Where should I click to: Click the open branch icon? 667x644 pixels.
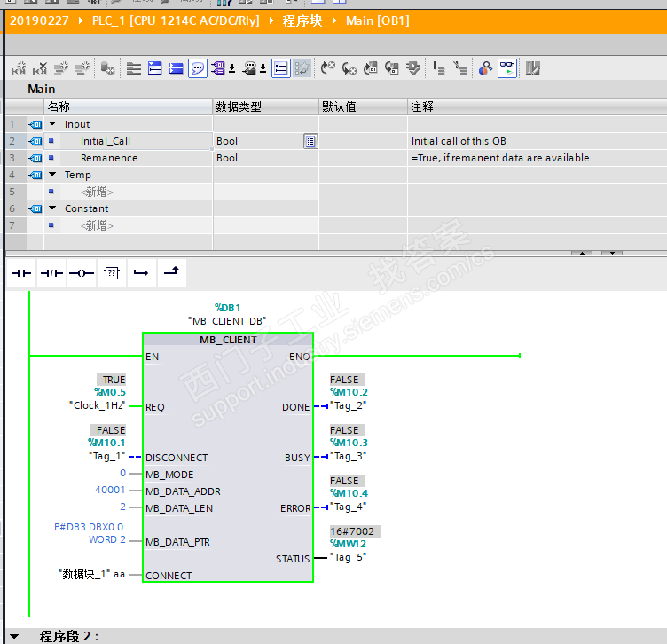[141, 273]
